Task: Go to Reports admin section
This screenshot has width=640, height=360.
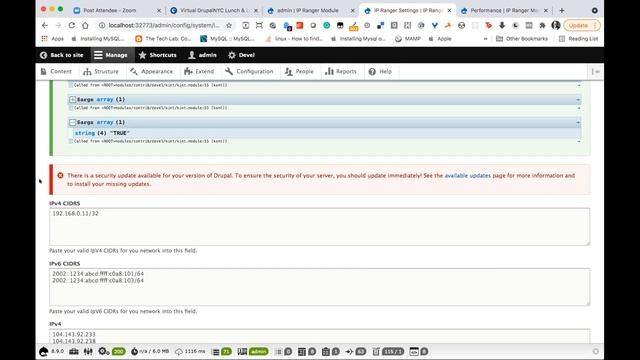Action: [341, 71]
